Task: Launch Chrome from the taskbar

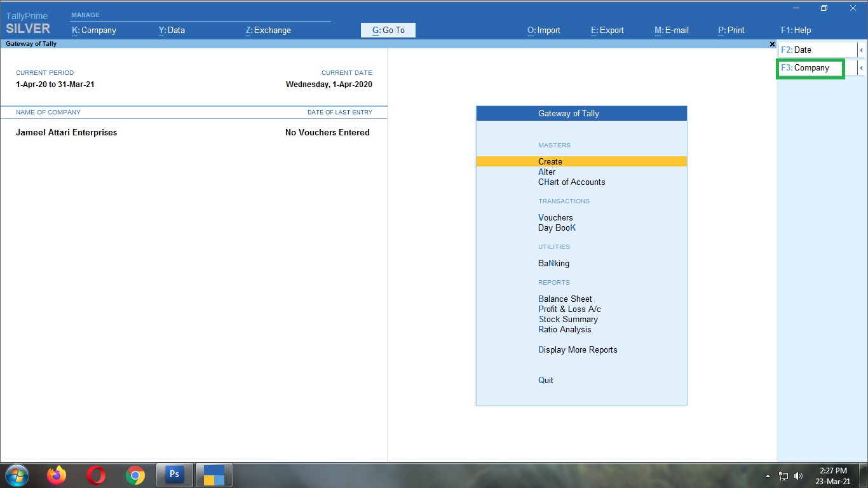Action: tap(135, 475)
